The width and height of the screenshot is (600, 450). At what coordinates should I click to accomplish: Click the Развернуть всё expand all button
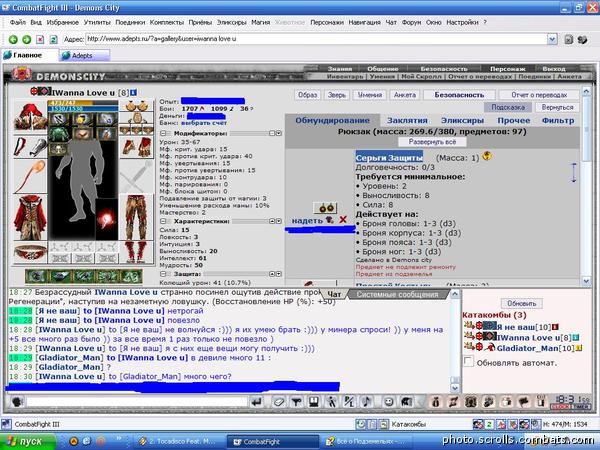pyautogui.click(x=432, y=142)
